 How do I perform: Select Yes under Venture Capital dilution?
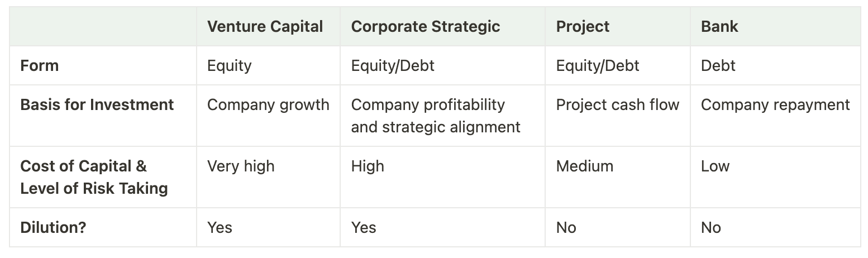220,227
